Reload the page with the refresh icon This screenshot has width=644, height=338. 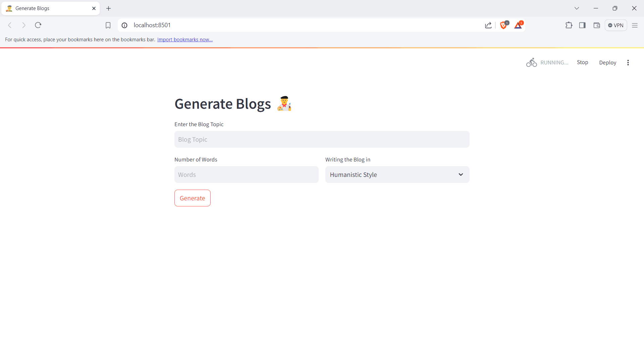(38, 25)
